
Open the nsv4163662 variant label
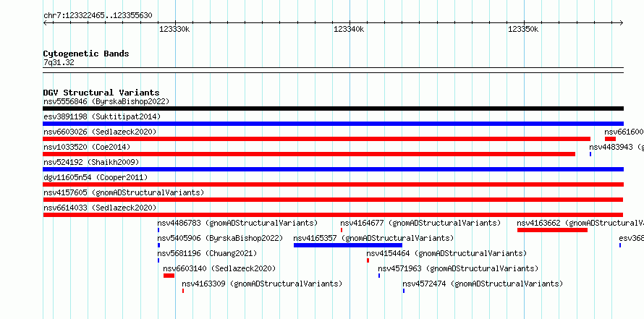[x=580, y=223]
